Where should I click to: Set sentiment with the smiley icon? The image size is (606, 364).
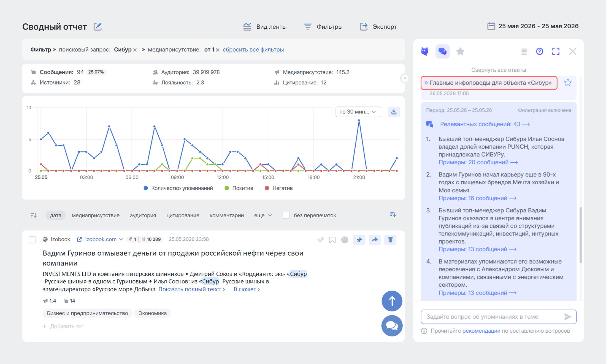point(345,240)
